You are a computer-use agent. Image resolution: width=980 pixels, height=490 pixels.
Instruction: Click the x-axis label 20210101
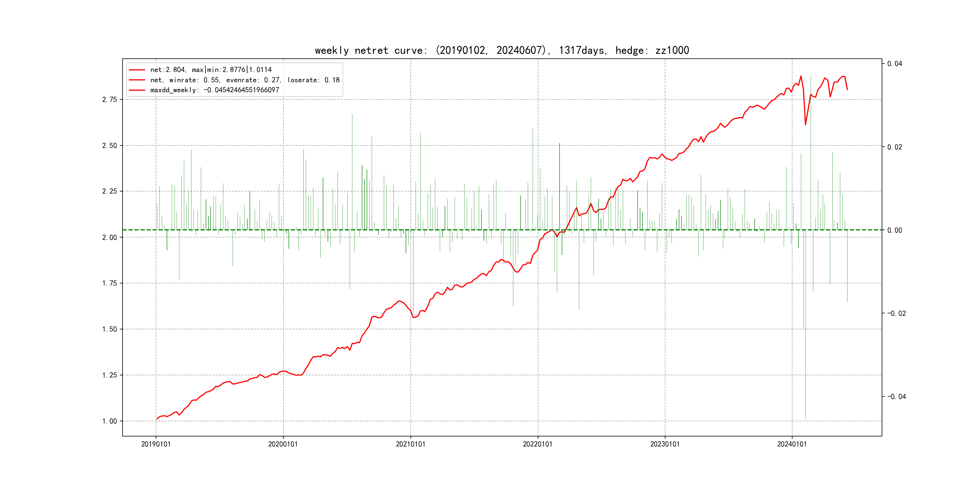pyautogui.click(x=410, y=444)
